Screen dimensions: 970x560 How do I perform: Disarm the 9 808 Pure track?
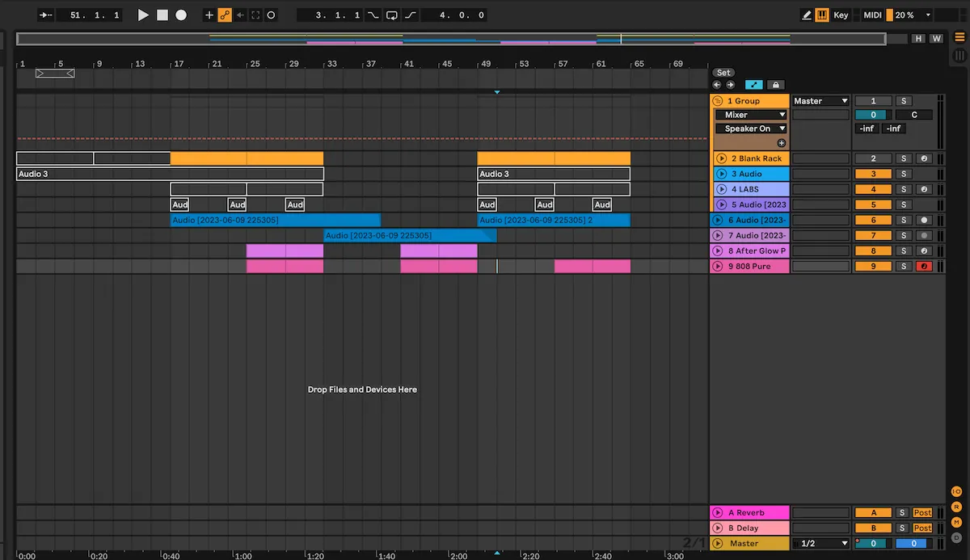(x=923, y=266)
